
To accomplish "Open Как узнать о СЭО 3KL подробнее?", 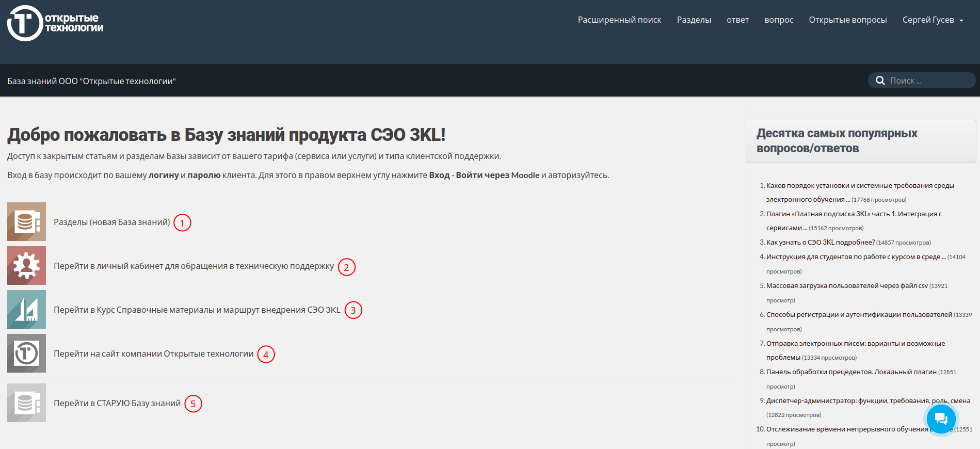I will [x=820, y=242].
